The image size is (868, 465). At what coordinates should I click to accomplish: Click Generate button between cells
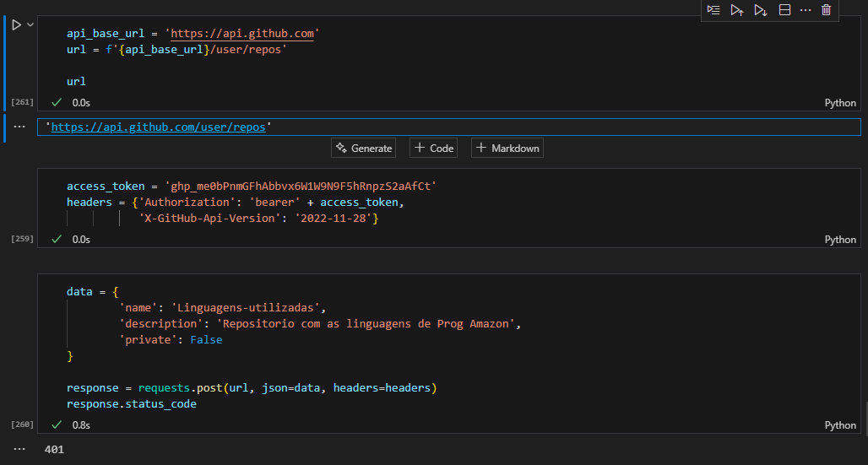[364, 148]
